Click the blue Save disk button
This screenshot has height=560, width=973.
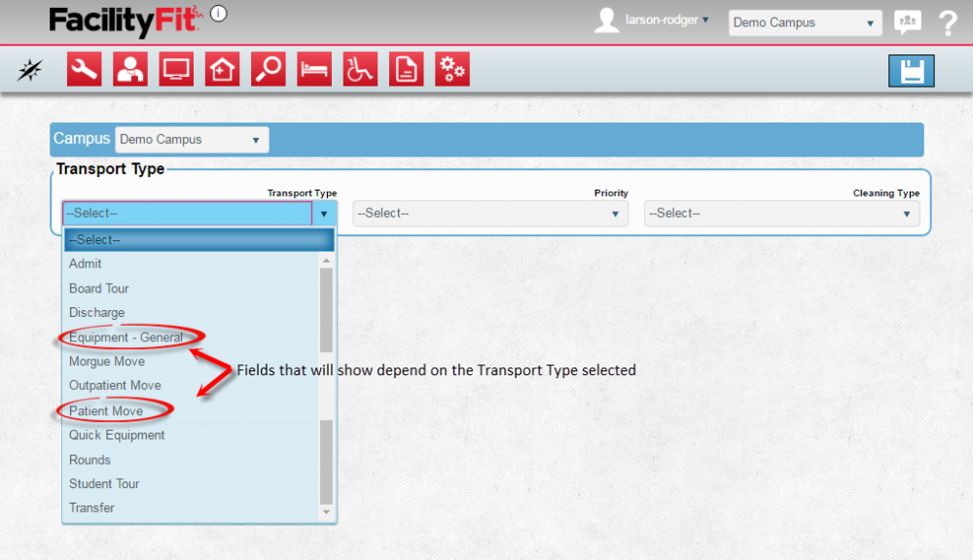tap(911, 70)
